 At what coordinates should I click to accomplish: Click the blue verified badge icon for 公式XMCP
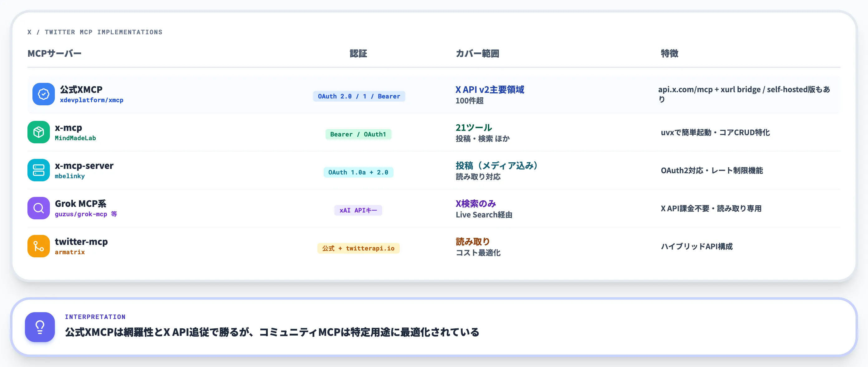tap(43, 94)
